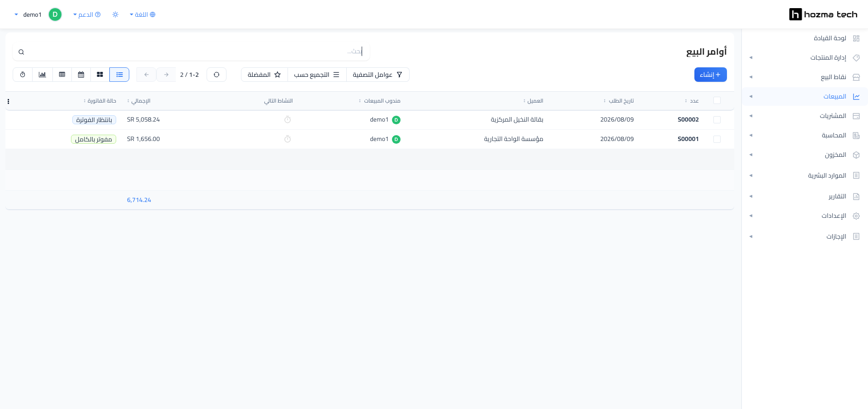
Task: Switch to list view icon
Action: coord(119,75)
